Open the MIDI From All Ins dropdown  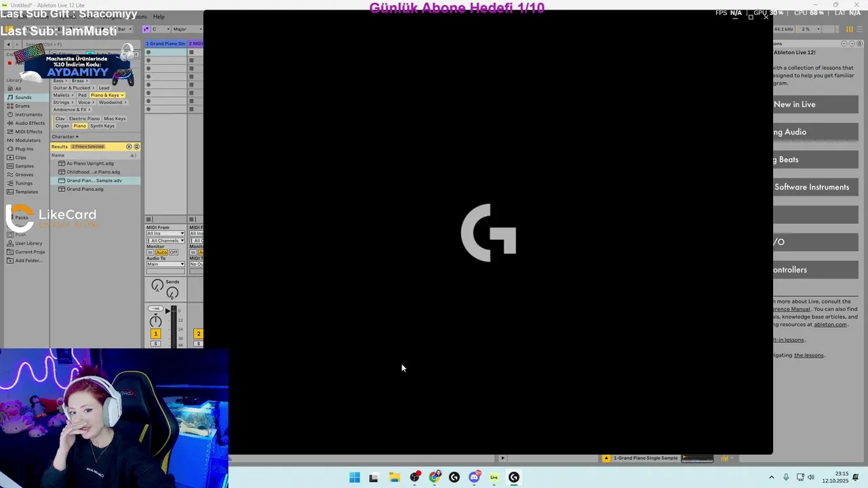click(165, 234)
